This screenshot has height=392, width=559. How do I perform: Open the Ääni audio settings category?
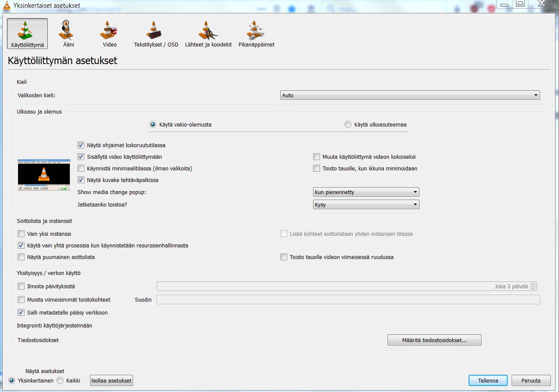click(x=68, y=34)
